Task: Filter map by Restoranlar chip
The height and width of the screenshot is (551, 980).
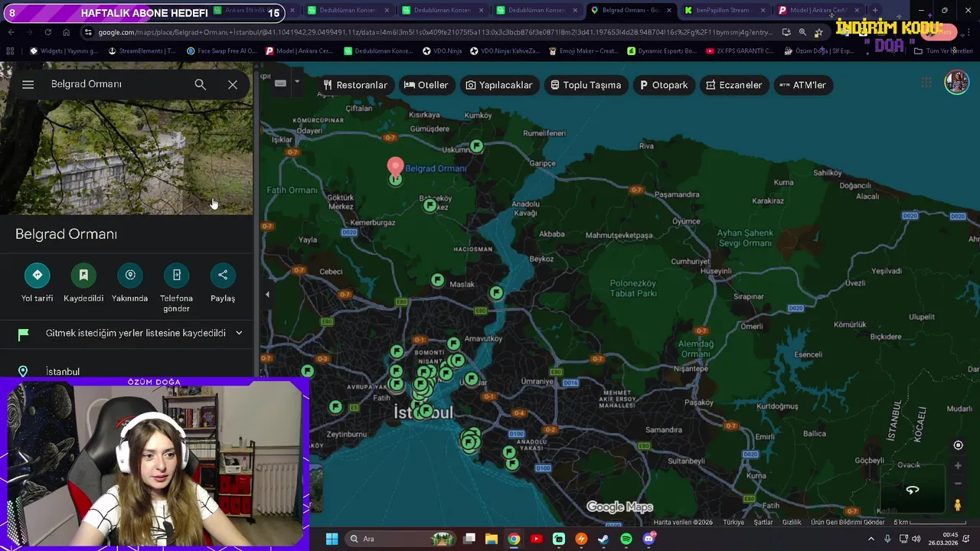Action: (x=354, y=85)
